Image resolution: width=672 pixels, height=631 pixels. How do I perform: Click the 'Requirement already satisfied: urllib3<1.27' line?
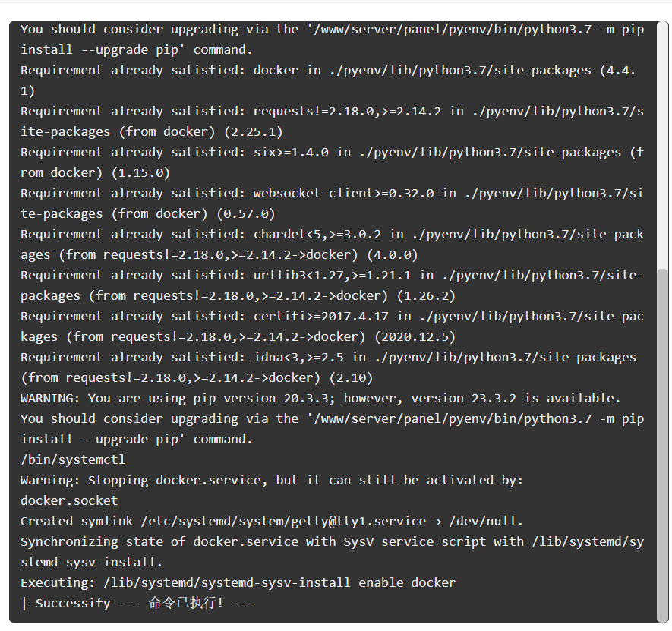tap(332, 275)
